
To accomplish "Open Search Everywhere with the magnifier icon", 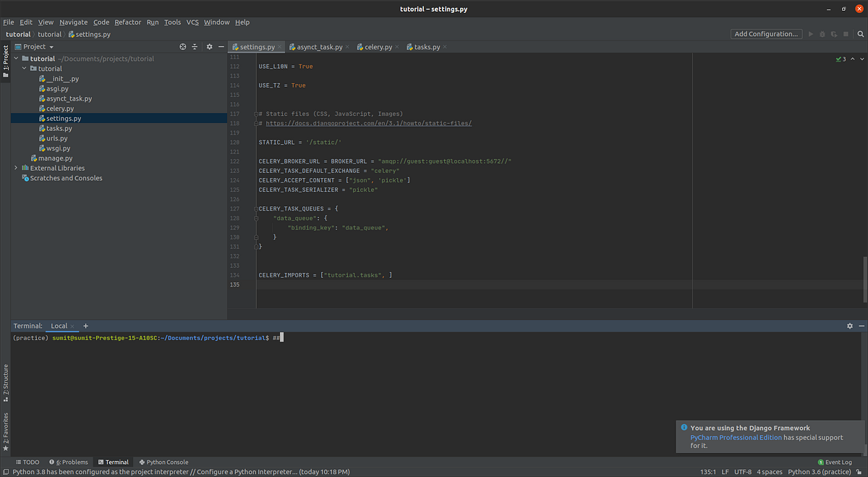I will point(860,33).
